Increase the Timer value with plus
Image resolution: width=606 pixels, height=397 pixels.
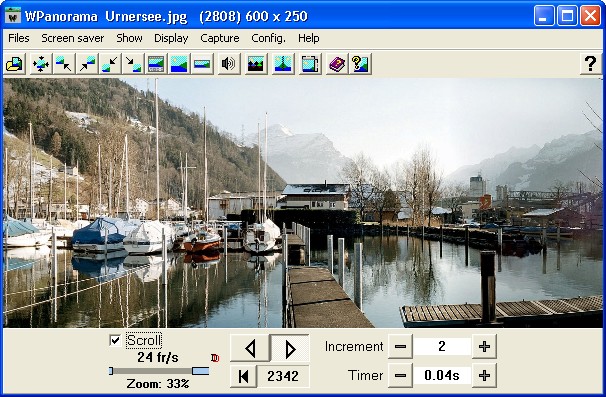pyautogui.click(x=484, y=375)
